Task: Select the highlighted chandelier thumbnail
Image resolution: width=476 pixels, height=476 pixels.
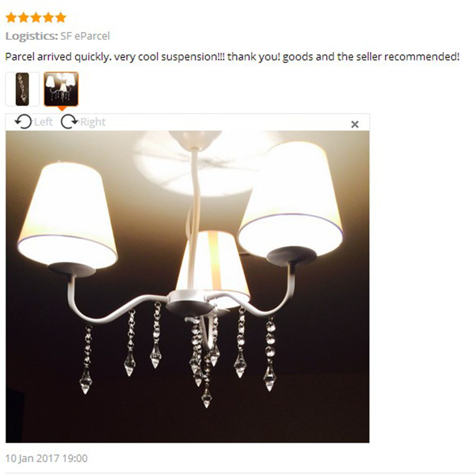Action: (x=61, y=89)
